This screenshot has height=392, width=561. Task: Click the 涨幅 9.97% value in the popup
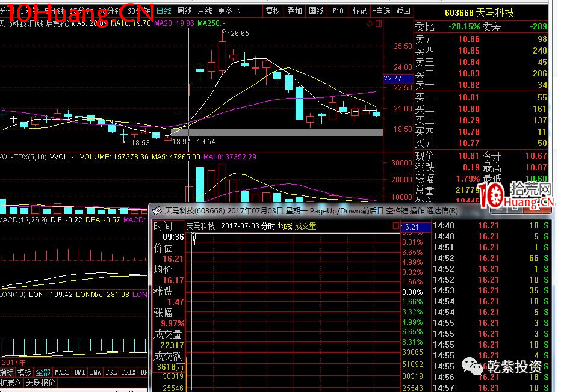[172, 323]
